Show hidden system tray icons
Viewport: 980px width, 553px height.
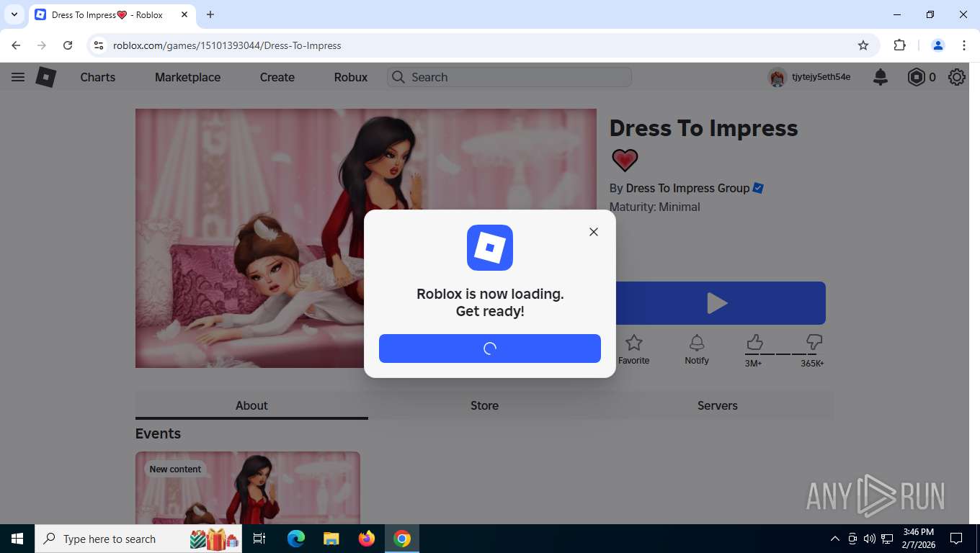pos(835,539)
